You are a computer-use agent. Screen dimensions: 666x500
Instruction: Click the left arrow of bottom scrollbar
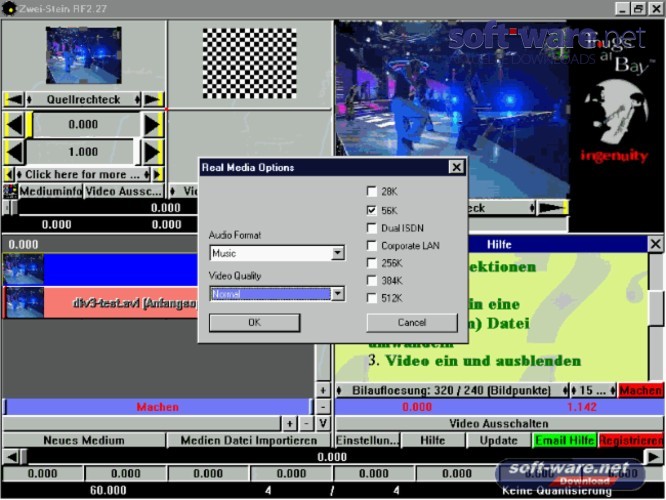11,457
